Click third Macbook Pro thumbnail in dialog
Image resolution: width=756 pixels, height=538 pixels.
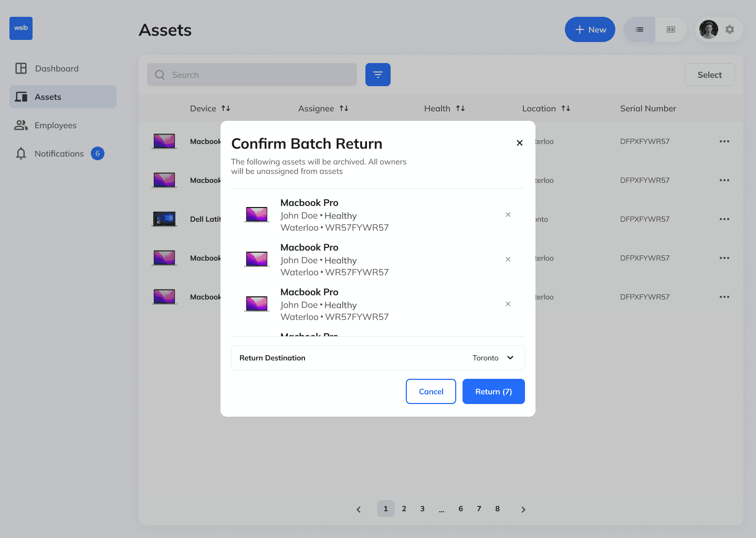click(257, 304)
